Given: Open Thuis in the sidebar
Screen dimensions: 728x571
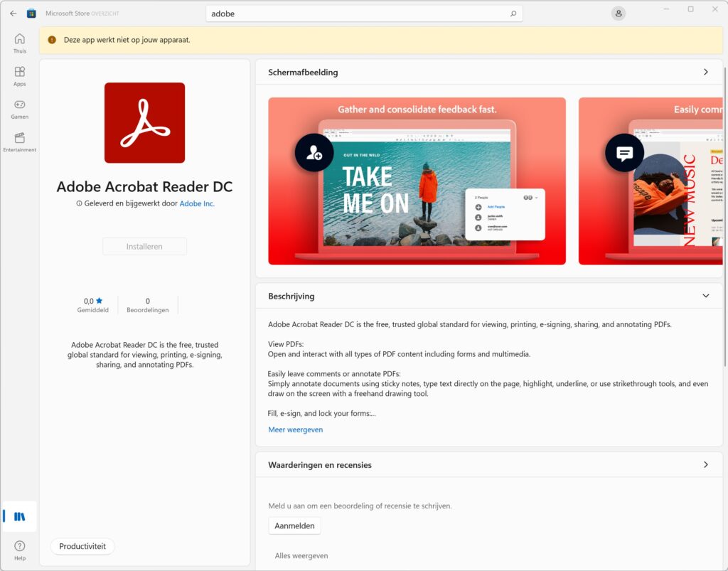Looking at the screenshot, I should [19, 43].
